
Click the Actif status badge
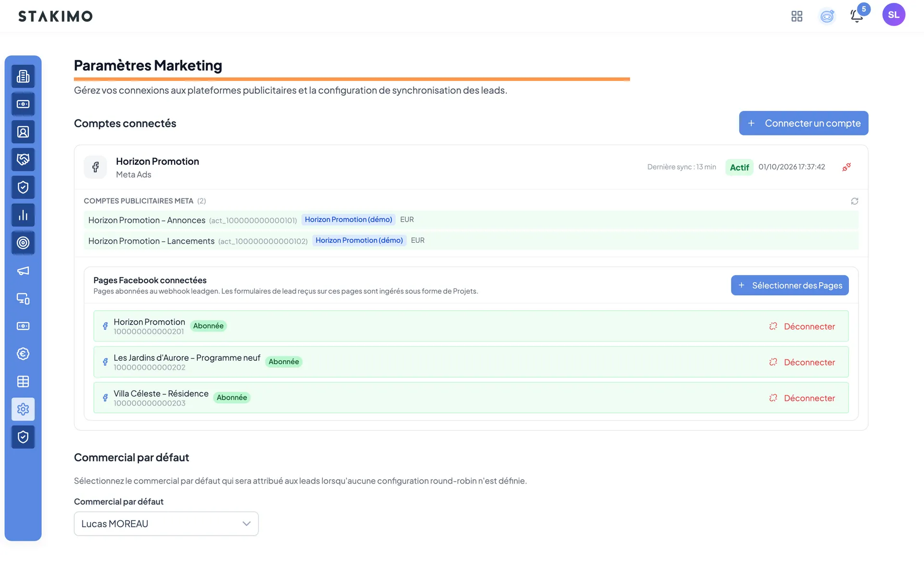coord(739,168)
